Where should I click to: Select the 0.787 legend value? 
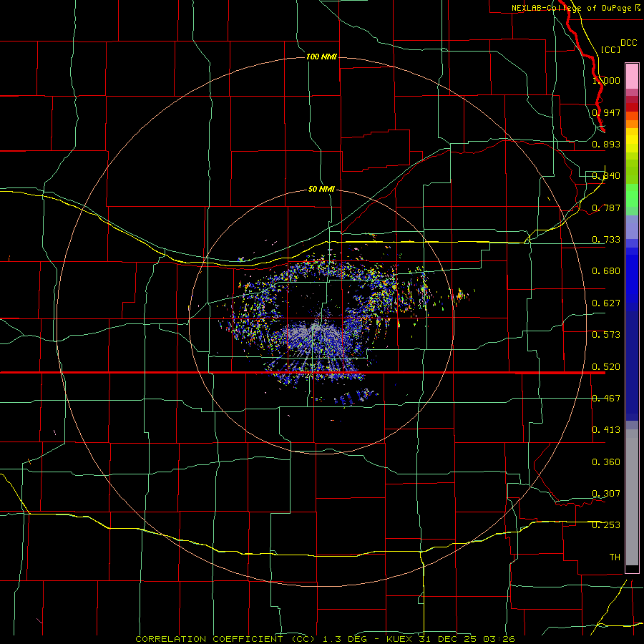click(606, 208)
